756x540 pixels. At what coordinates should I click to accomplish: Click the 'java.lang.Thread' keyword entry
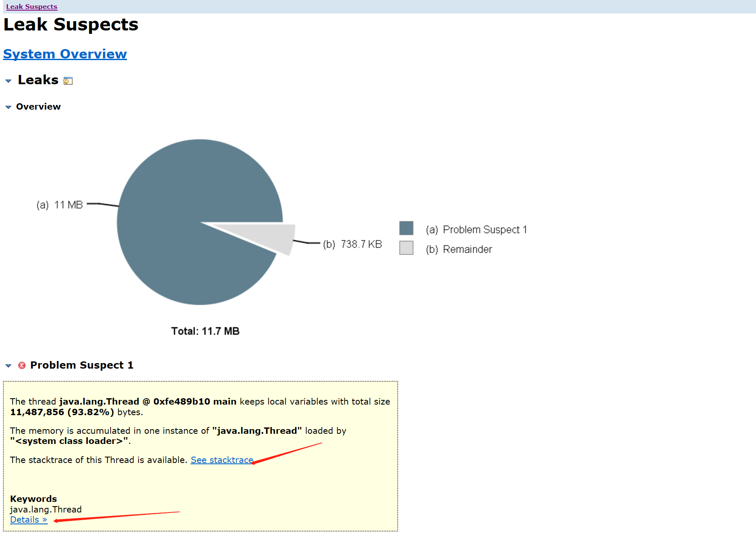click(46, 510)
